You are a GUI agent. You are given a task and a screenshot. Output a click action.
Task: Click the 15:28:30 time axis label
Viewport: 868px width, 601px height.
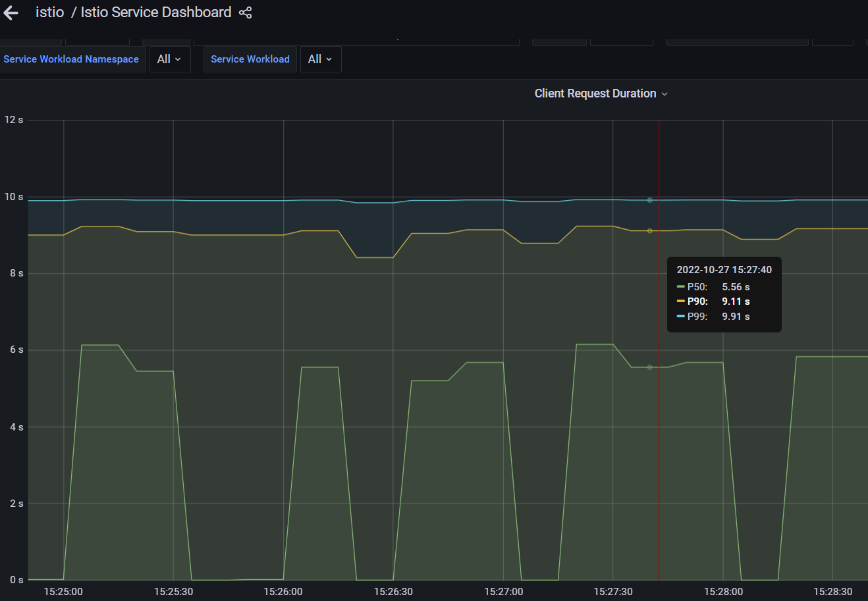(x=833, y=592)
